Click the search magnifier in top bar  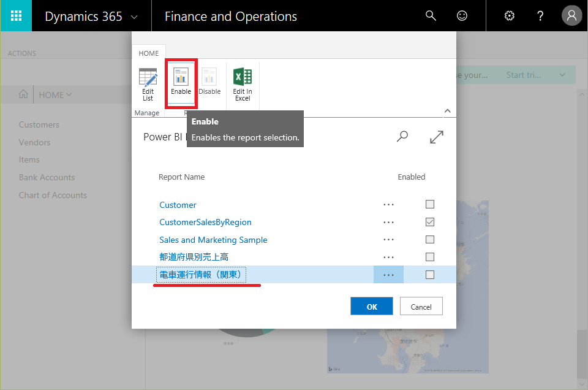tap(431, 16)
